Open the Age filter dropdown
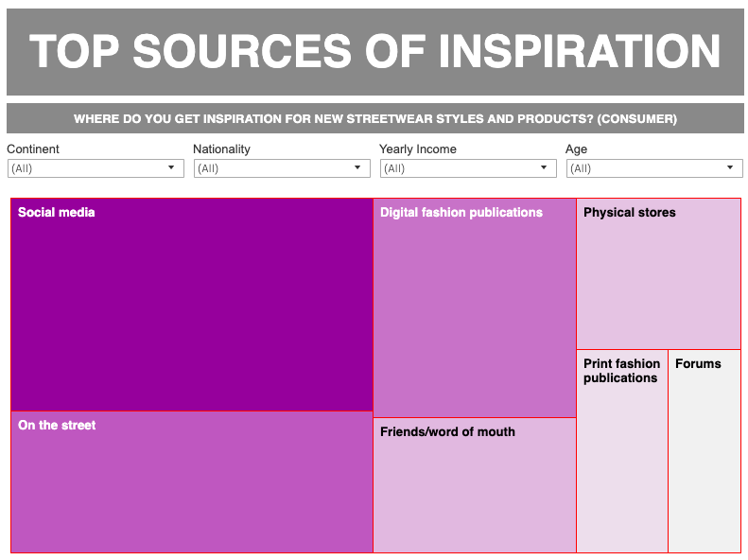 click(x=653, y=168)
